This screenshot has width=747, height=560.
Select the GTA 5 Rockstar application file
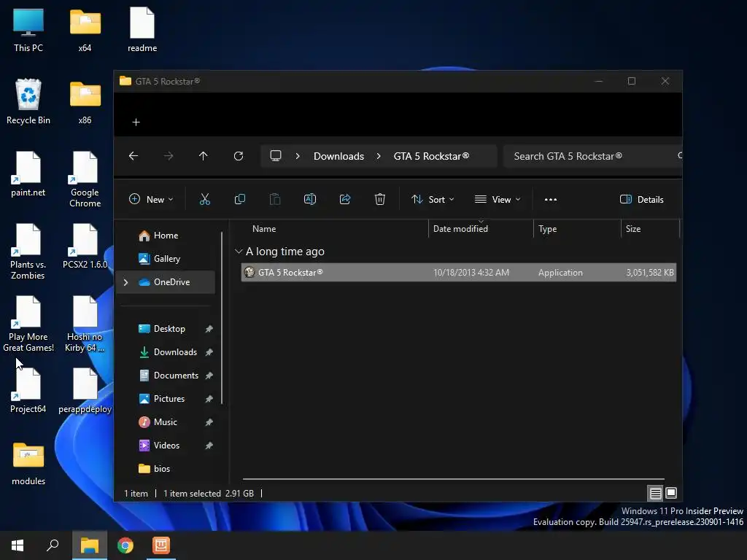(x=458, y=273)
